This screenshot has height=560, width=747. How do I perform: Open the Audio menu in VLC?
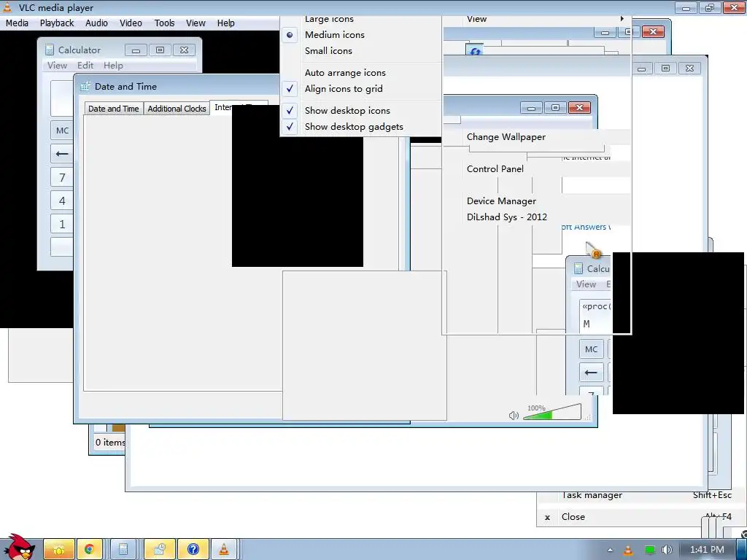pyautogui.click(x=97, y=23)
